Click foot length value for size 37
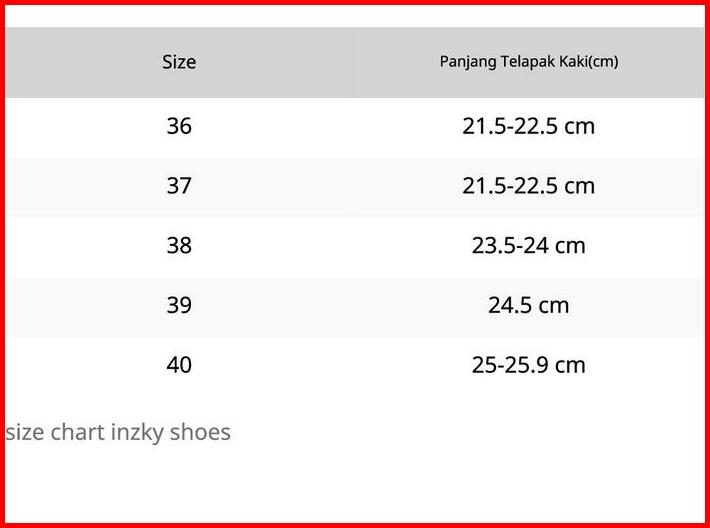The height and width of the screenshot is (528, 710). pyautogui.click(x=528, y=186)
